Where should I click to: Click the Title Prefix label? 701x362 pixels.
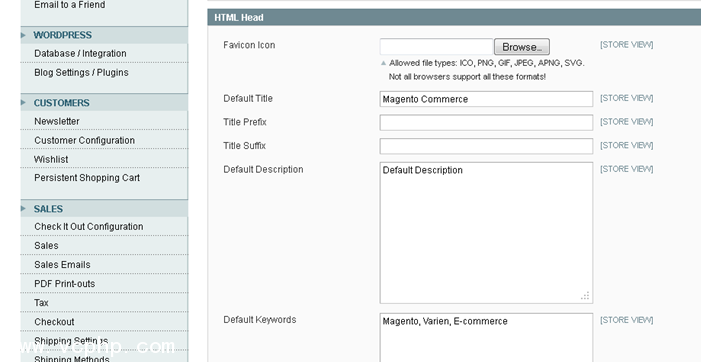click(x=245, y=122)
